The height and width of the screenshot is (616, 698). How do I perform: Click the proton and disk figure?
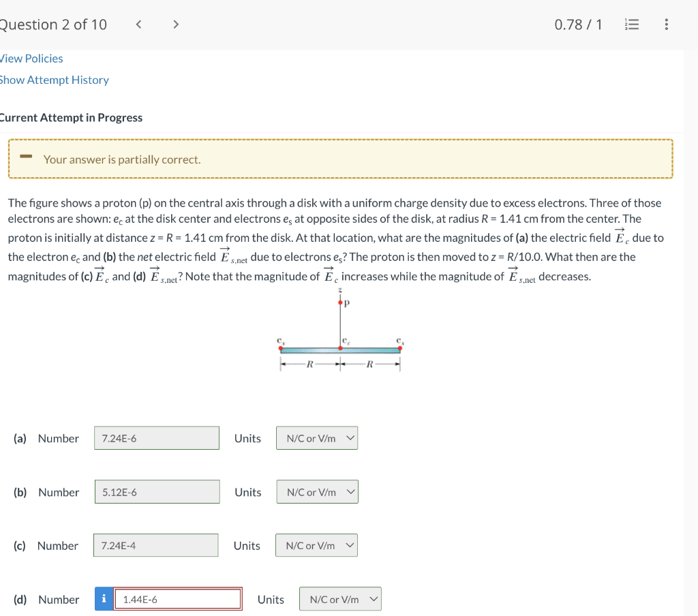coord(339,334)
